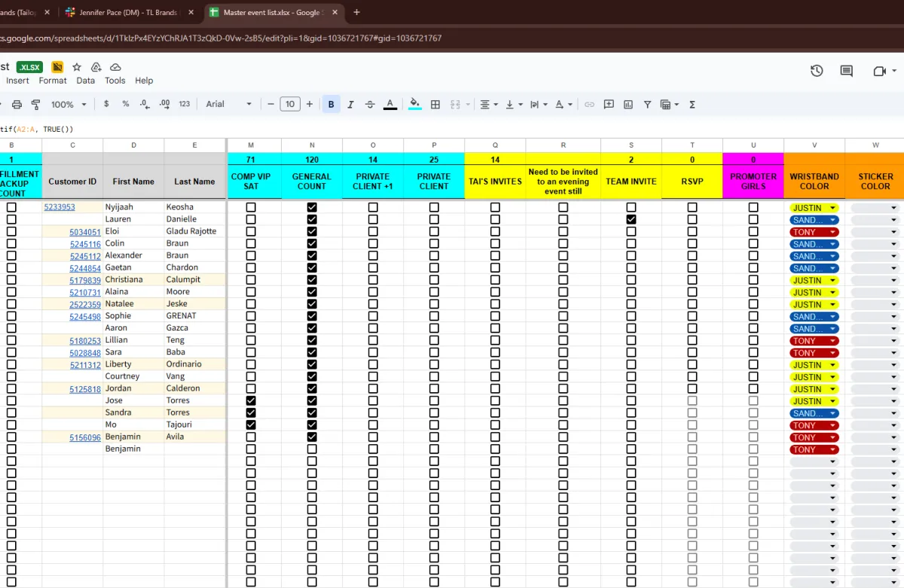
Task: Check General Count box for second Benjamin row
Action: point(312,449)
